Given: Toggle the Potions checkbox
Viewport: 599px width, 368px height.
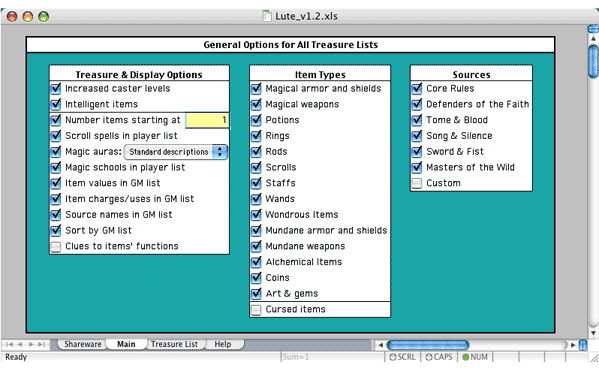Looking at the screenshot, I should tap(256, 120).
